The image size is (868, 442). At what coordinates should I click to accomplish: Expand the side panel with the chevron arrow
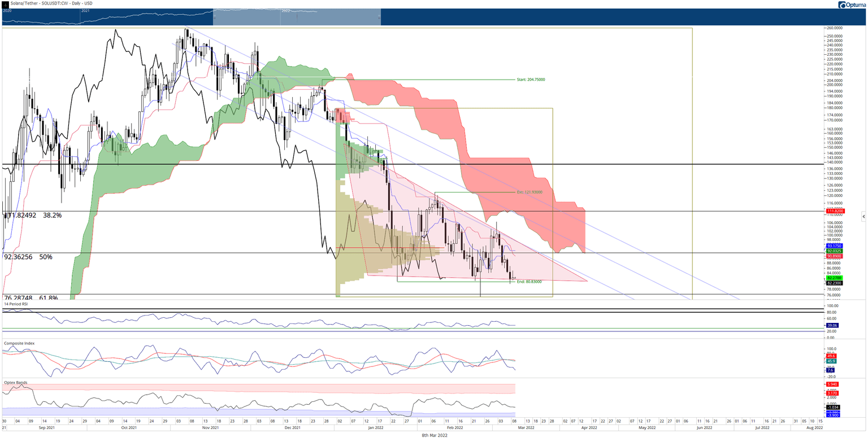863,216
